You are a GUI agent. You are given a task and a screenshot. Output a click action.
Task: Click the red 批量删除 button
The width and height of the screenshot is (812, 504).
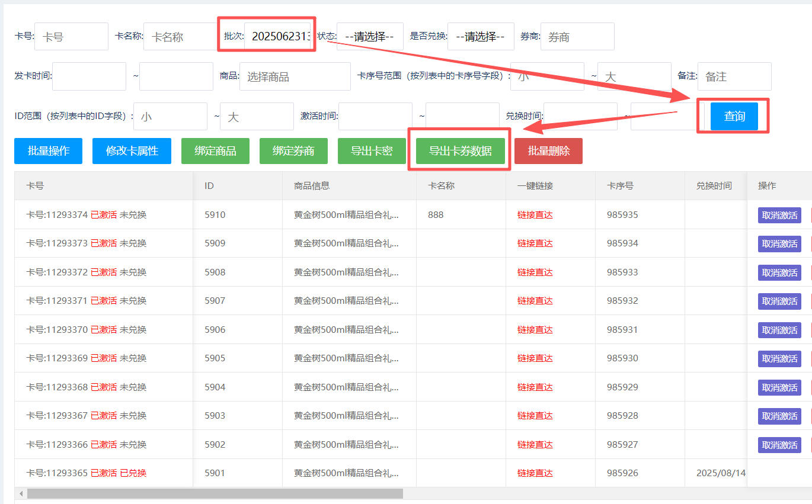pyautogui.click(x=548, y=151)
